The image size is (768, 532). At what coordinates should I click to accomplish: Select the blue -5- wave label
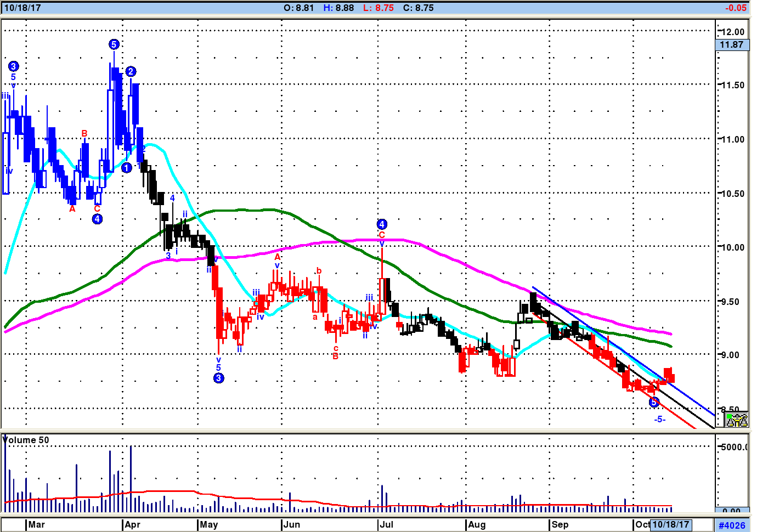(659, 419)
